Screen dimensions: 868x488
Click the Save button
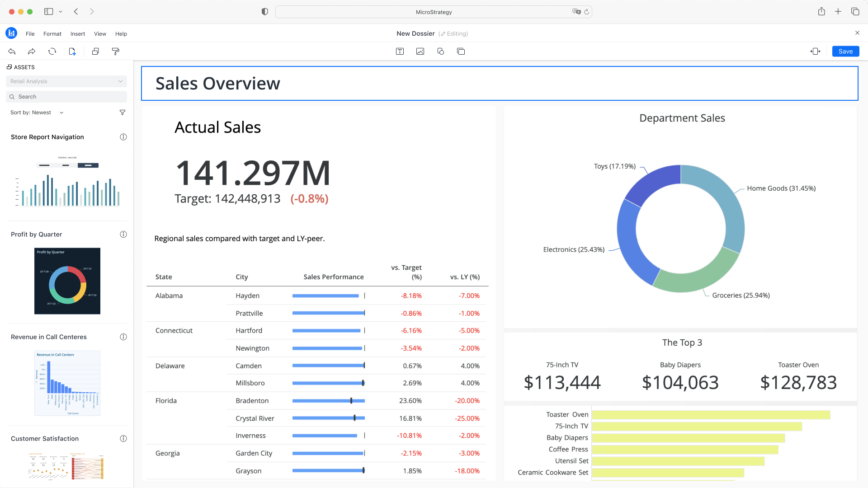845,52
